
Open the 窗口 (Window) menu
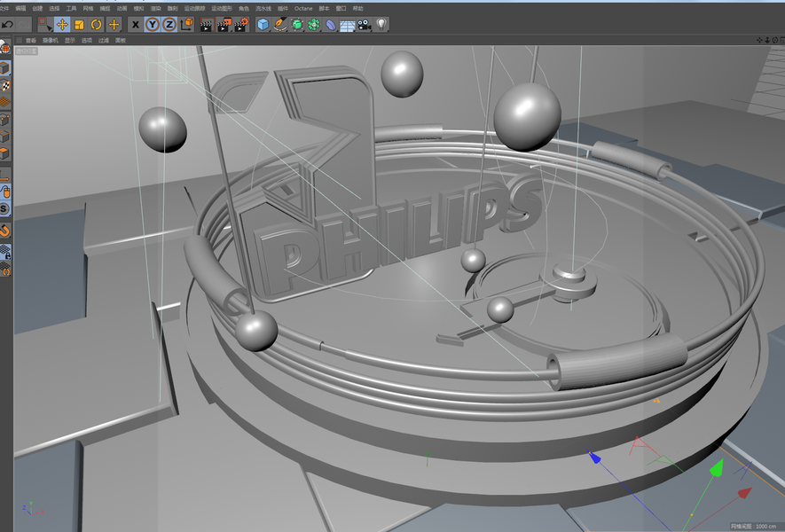coord(341,9)
